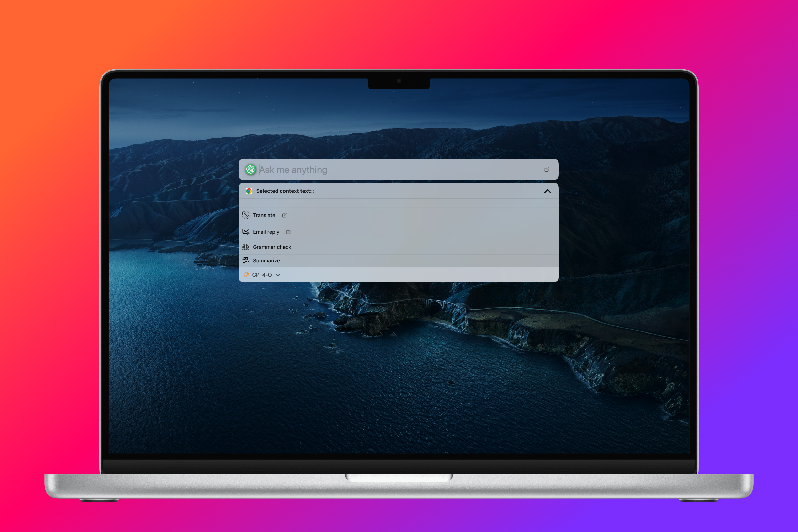Run the Summarize action
Image resolution: width=798 pixels, height=532 pixels.
pos(266,261)
